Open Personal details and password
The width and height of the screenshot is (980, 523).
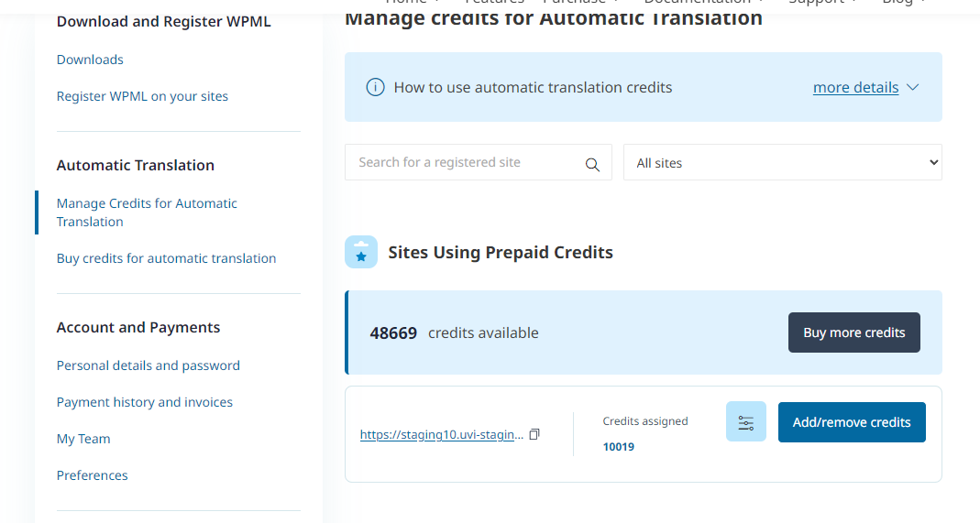149,365
